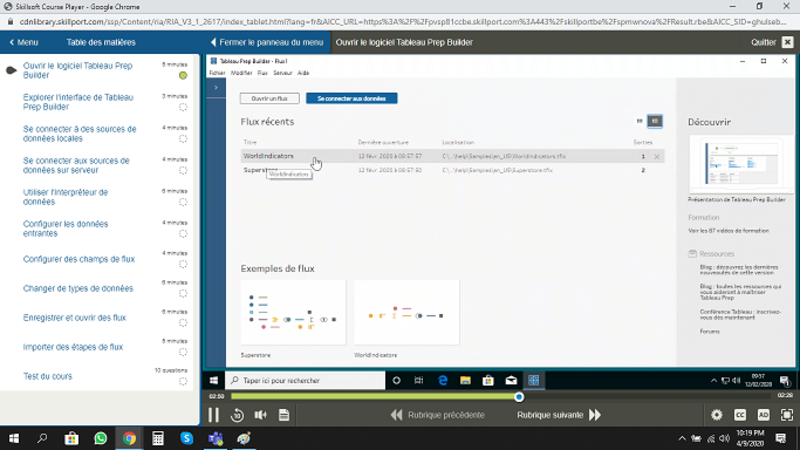The image size is (800, 450).
Task: Open topic Explorer l'interface de Tableau Prep Builder
Action: [x=78, y=102]
